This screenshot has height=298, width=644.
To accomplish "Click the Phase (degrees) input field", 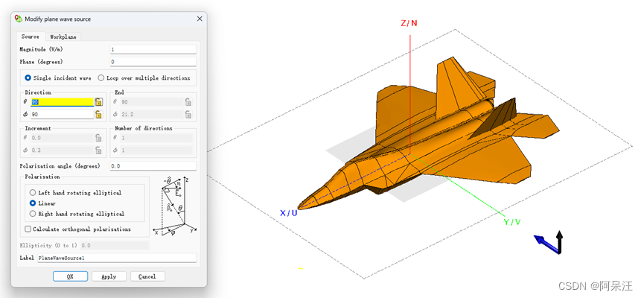I will click(x=153, y=62).
